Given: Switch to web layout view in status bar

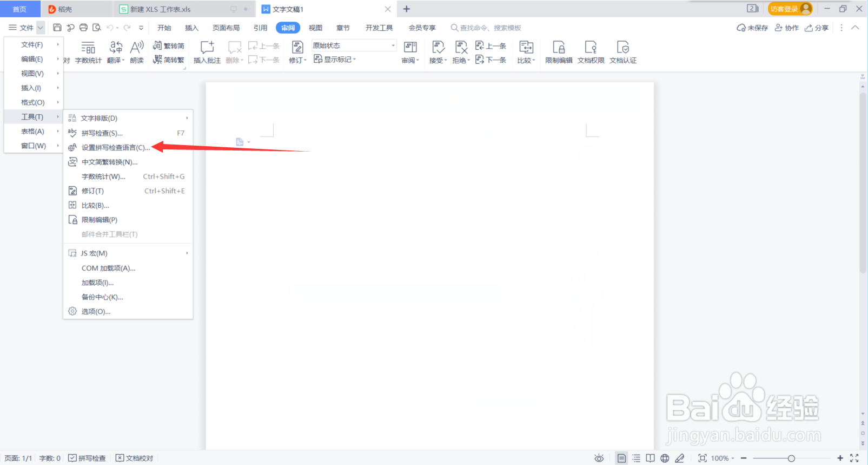Looking at the screenshot, I should (x=665, y=459).
